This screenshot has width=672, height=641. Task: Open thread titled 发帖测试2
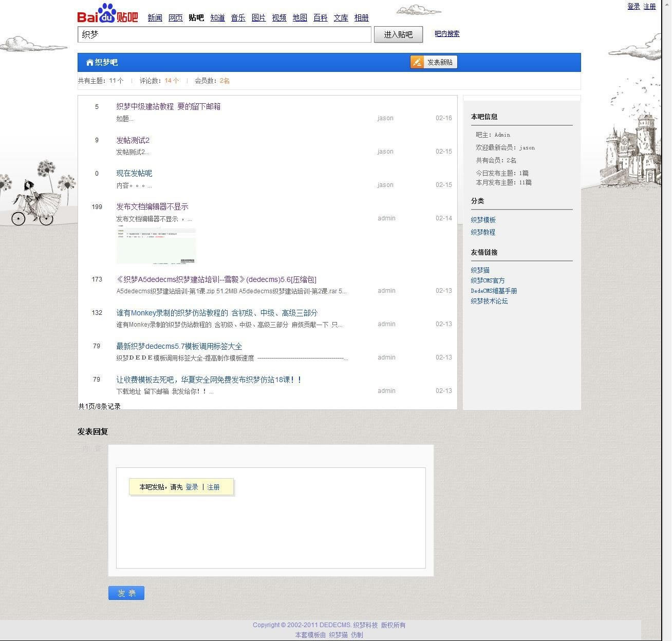[133, 140]
